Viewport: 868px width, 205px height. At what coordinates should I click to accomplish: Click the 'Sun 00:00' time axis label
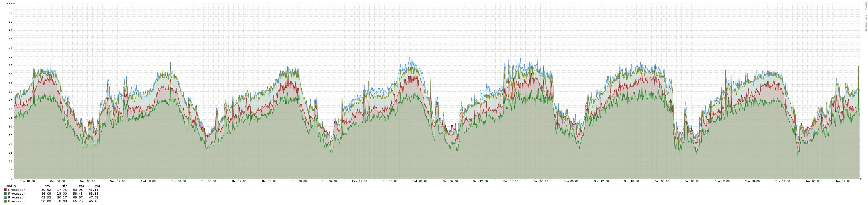click(541, 182)
